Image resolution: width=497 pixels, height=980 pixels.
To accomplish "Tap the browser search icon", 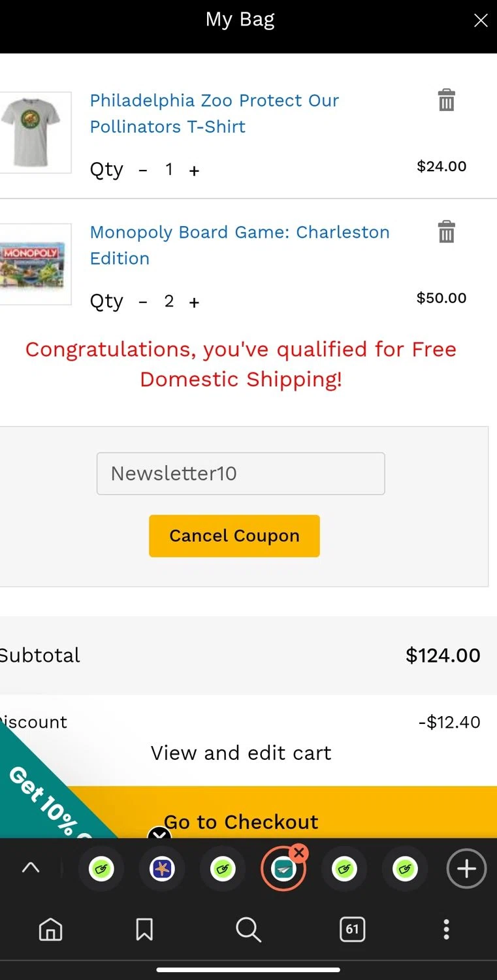I will point(248,929).
